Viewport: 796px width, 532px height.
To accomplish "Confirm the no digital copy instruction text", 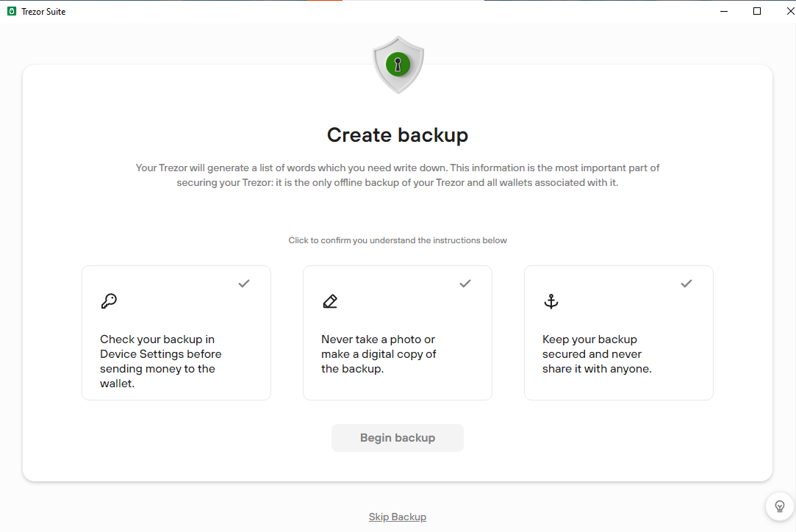I will tap(379, 354).
